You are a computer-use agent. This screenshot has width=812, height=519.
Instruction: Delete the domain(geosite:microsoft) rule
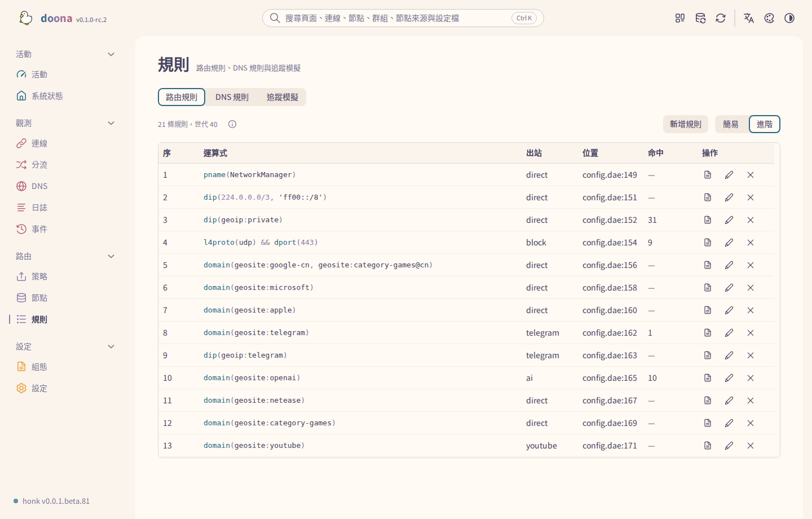751,288
